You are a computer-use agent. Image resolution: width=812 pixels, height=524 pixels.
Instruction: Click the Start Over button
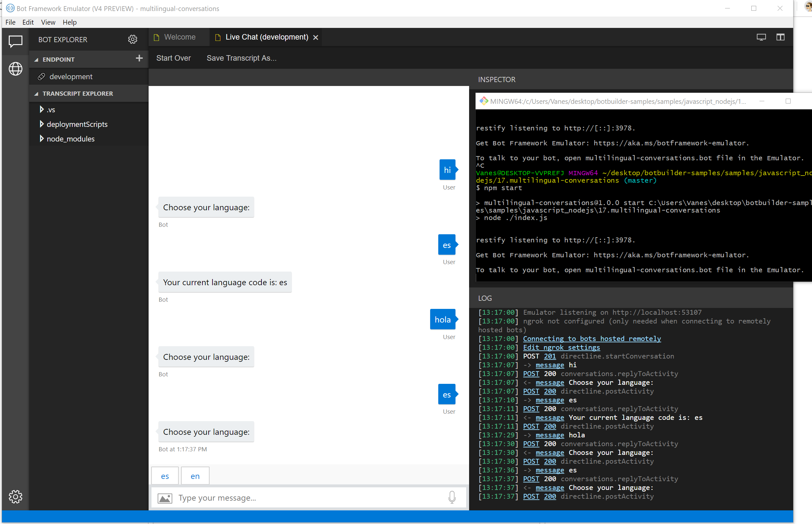click(x=173, y=58)
